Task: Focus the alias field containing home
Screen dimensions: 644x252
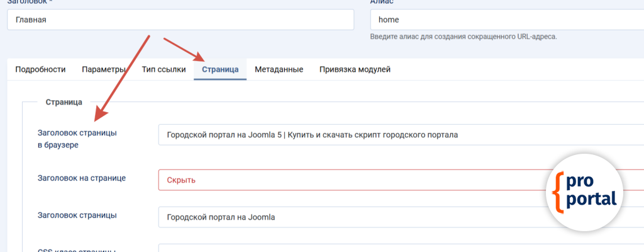Action: pyautogui.click(x=503, y=20)
